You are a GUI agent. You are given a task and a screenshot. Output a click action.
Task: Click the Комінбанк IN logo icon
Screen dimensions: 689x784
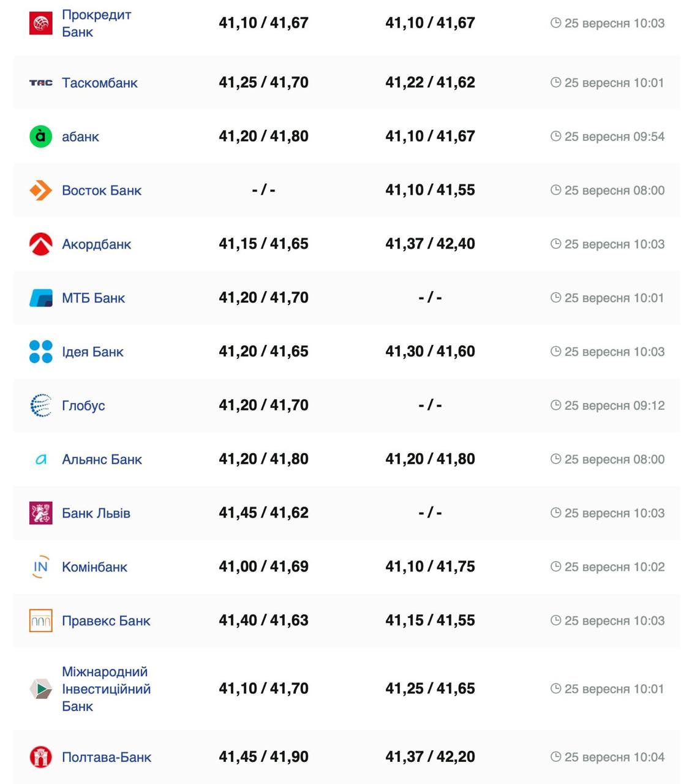point(41,567)
